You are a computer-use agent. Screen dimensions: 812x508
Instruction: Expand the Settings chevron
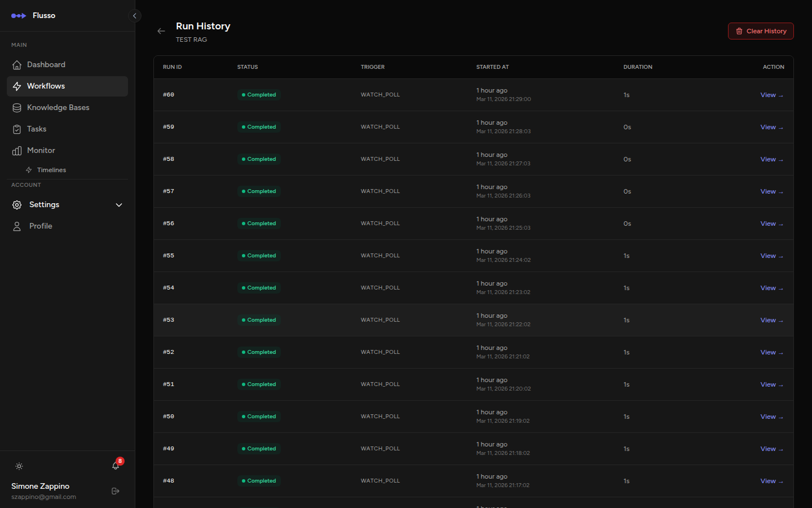tap(119, 205)
